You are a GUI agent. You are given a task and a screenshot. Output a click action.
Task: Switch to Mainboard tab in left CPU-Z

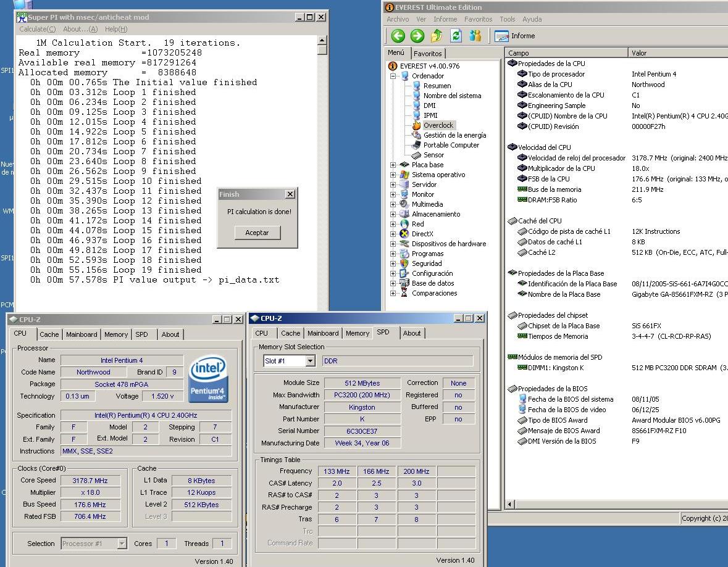point(82,334)
